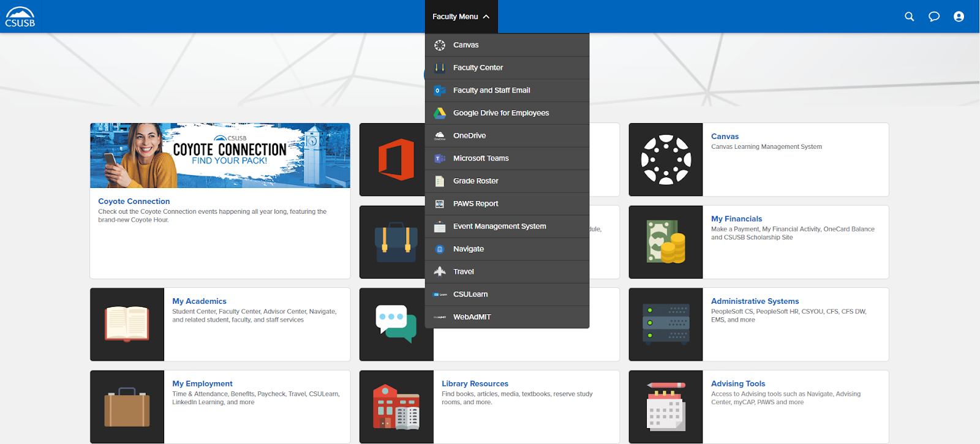Viewport: 980px width, 444px height.
Task: Click the PAWS Report icon
Action: 440,204
